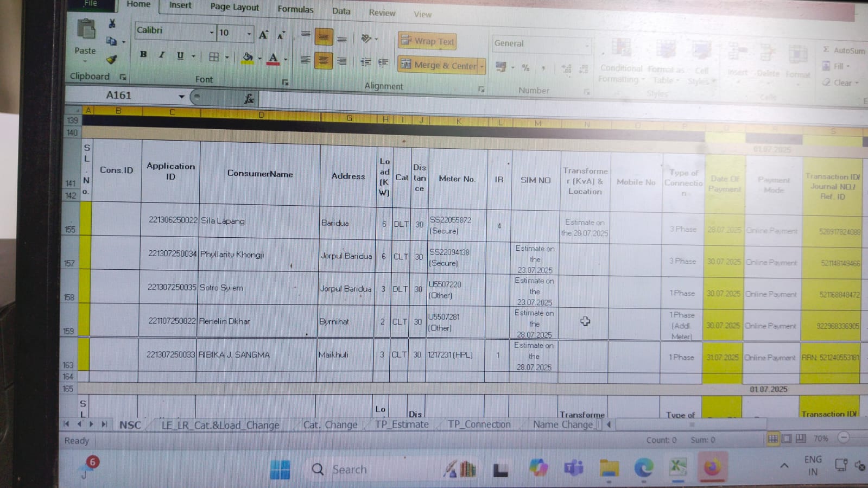The height and width of the screenshot is (488, 868).
Task: Open the font size dropdown
Action: click(249, 34)
